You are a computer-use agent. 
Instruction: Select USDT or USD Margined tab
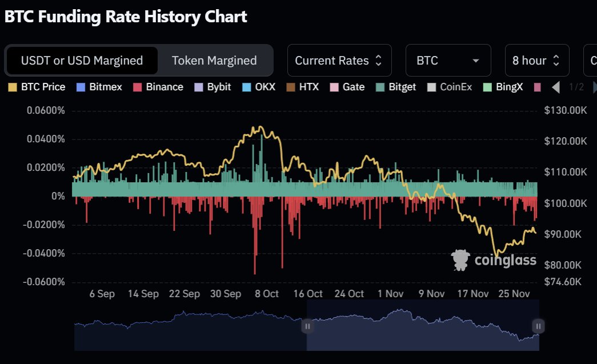click(82, 61)
